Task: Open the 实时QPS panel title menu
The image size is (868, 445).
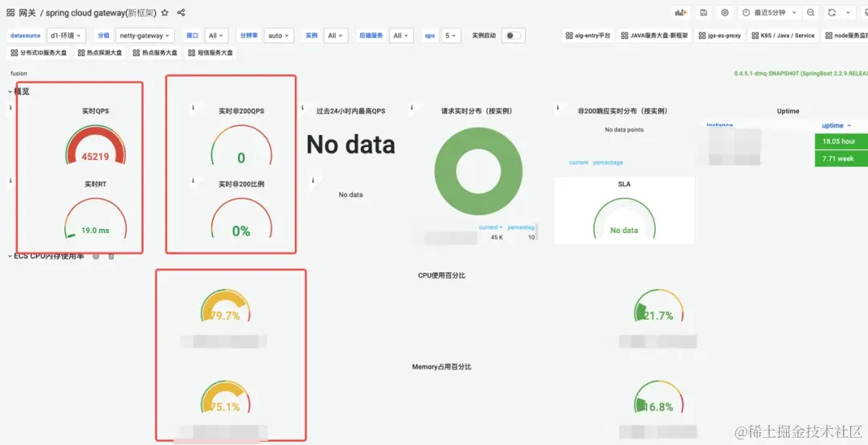Action: (x=95, y=111)
